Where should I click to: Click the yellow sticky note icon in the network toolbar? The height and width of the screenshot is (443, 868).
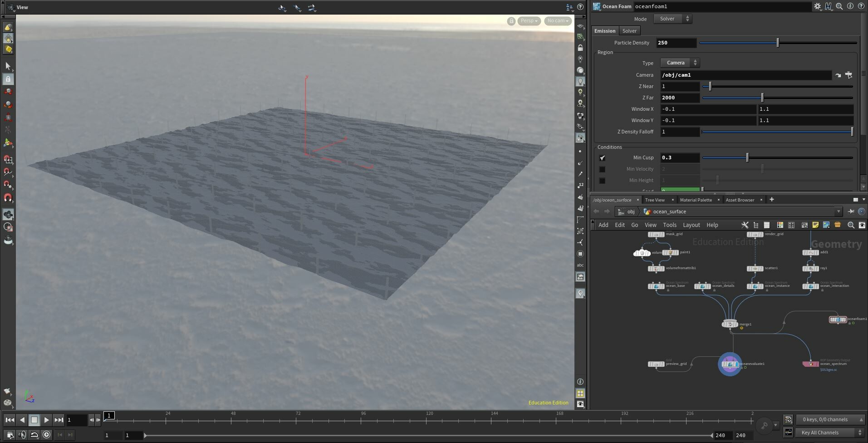(815, 225)
